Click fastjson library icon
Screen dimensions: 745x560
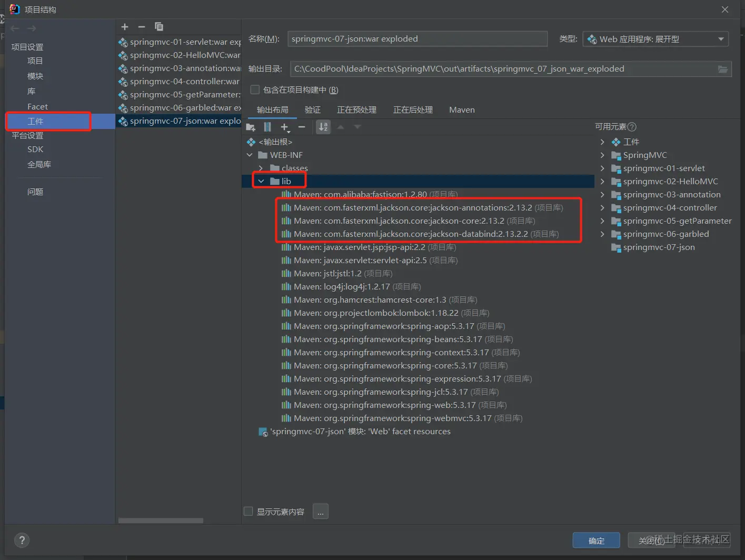(x=286, y=195)
